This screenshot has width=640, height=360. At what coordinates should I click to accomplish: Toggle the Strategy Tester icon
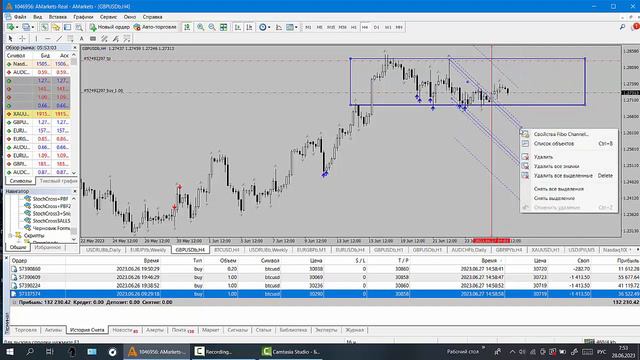point(79,27)
